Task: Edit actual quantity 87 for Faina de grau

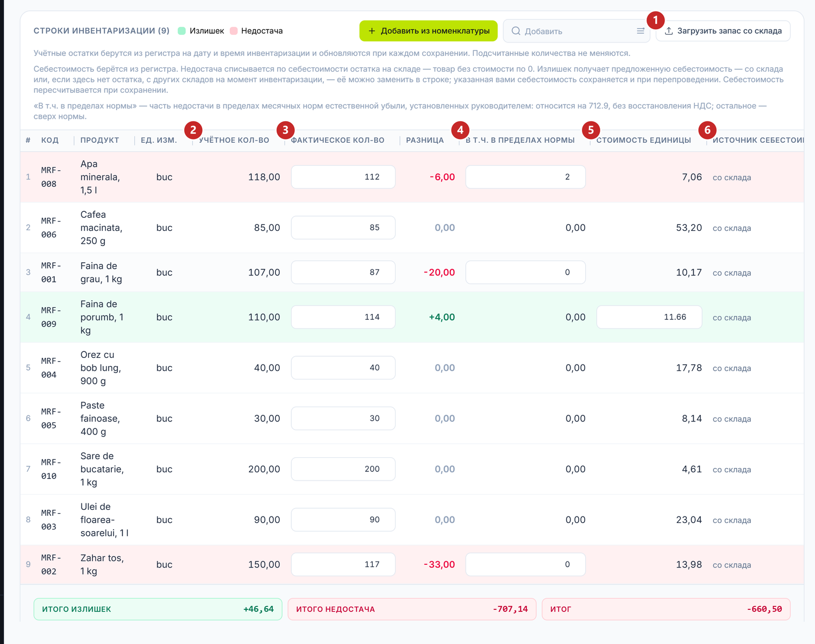Action: [x=343, y=272]
